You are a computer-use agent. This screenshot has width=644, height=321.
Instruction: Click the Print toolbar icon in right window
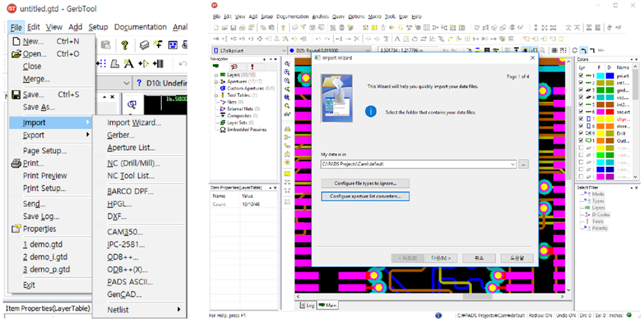click(x=242, y=28)
